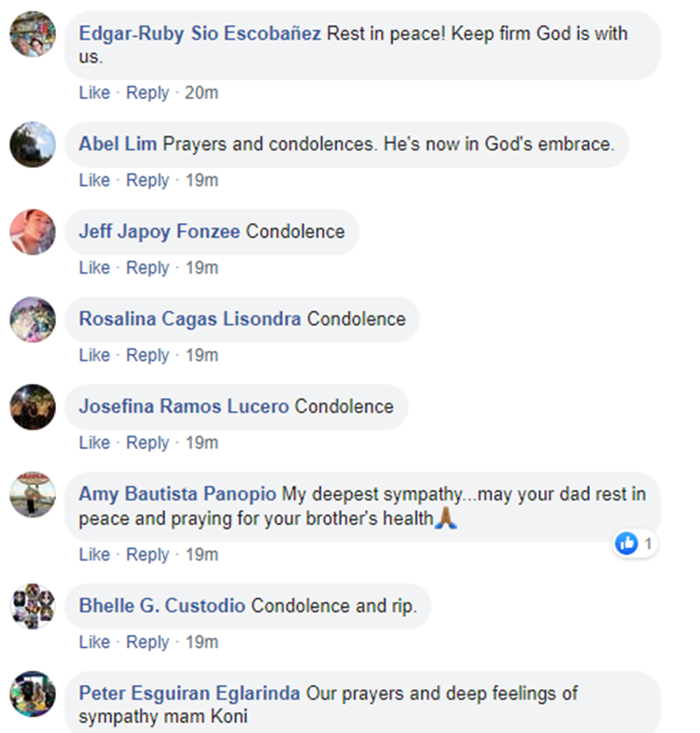Image resolution: width=700 pixels, height=733 pixels.
Task: Reply to Abel Lim's comment
Action: [147, 180]
